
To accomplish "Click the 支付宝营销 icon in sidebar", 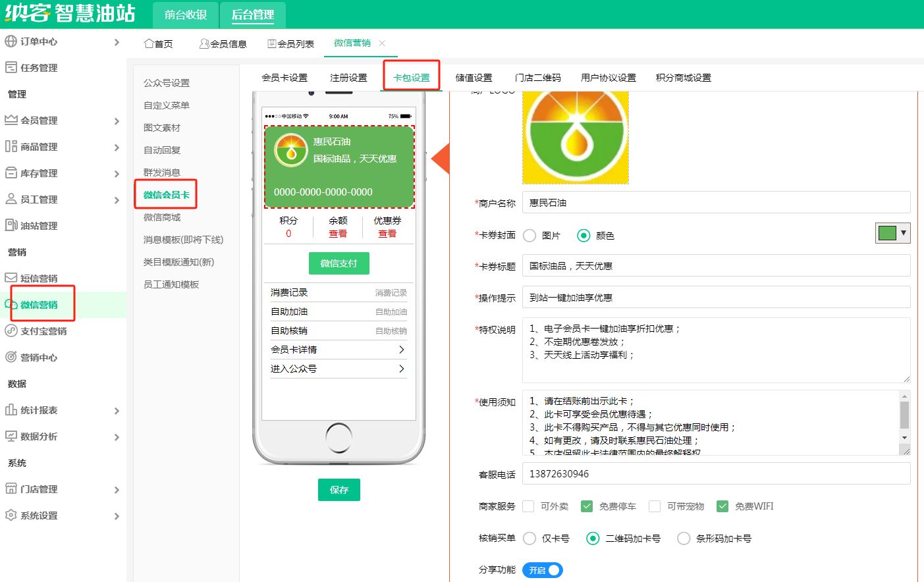I will [x=11, y=331].
